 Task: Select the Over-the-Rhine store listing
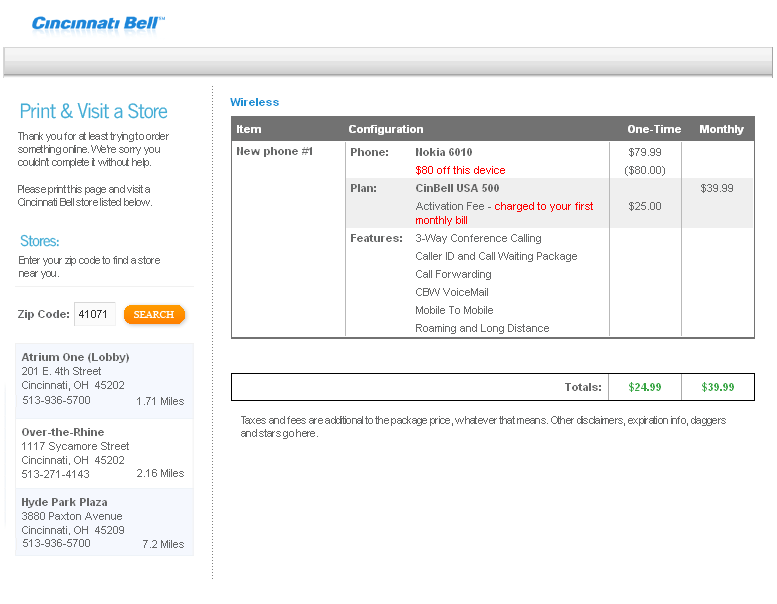point(105,453)
